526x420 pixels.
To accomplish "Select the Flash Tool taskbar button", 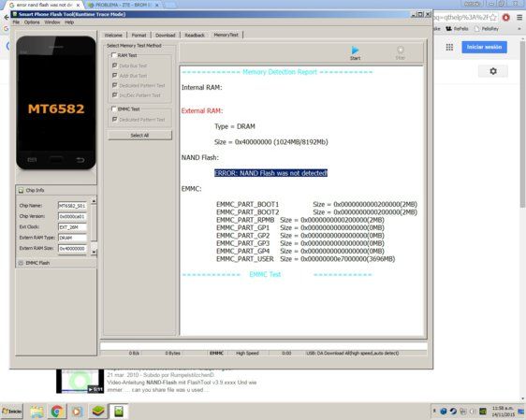I will click(x=119, y=412).
